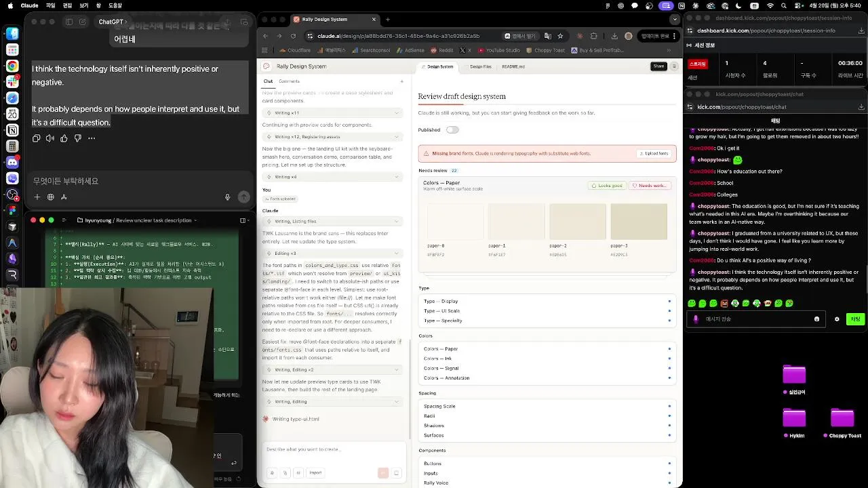
Task: Select the paper-2 color swatch
Action: pos(577,222)
